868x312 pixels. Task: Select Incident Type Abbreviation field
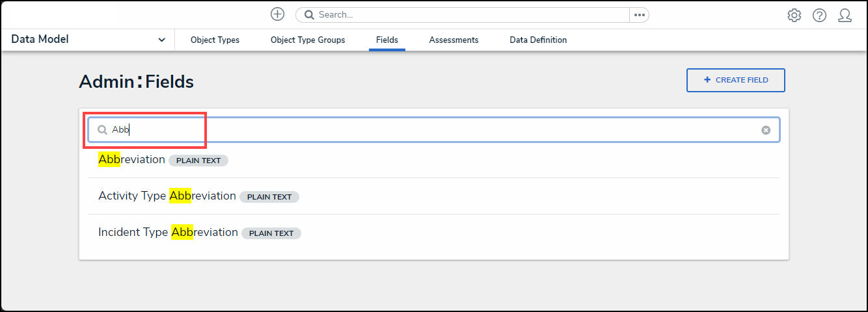168,233
